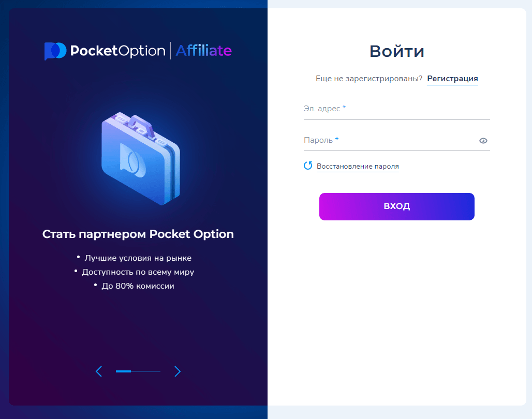The height and width of the screenshot is (419, 532).
Task: Click the Стать партнером Pocket Option heading
Action: point(138,234)
